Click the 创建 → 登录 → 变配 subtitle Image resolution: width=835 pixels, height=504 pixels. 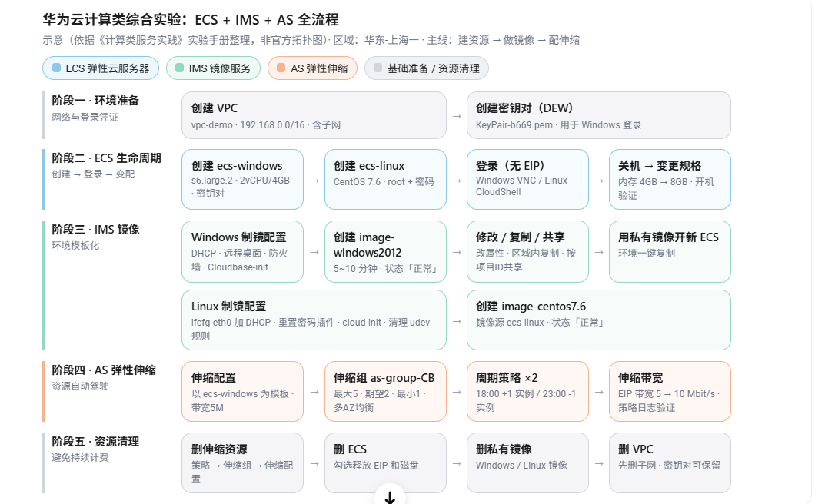tap(93, 174)
